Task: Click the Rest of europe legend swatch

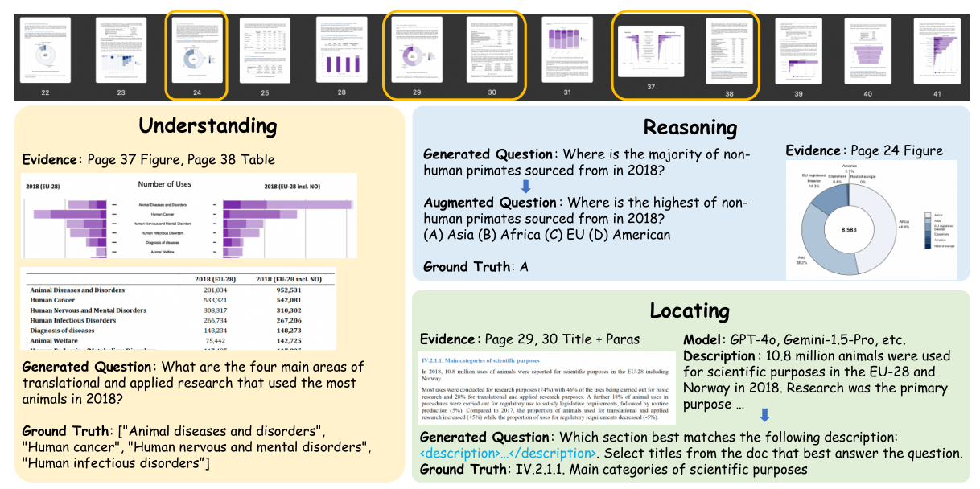Action: tap(929, 247)
